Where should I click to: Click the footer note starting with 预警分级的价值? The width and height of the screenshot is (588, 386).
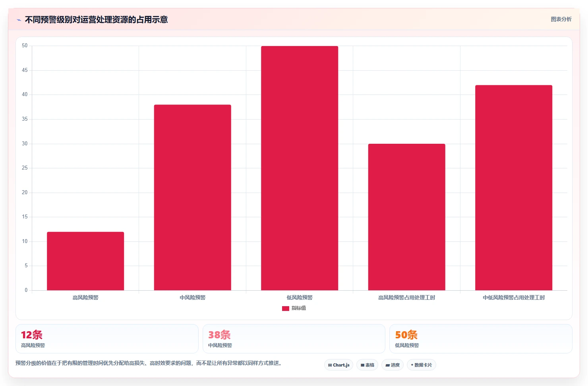[149, 363]
